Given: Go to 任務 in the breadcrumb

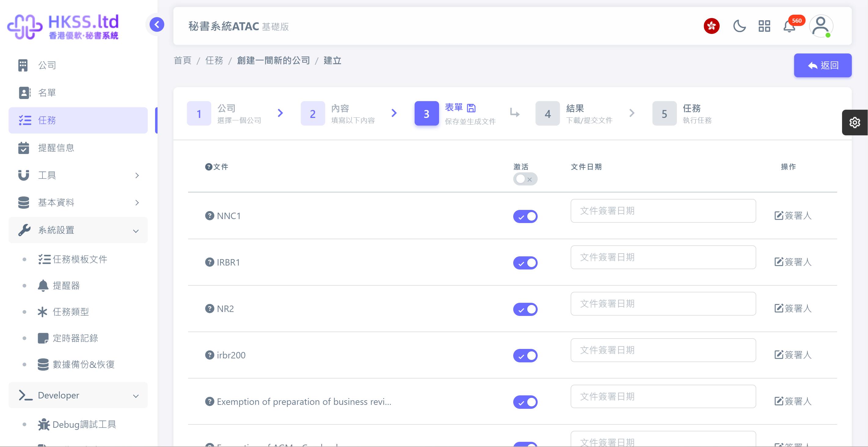Looking at the screenshot, I should click(214, 61).
